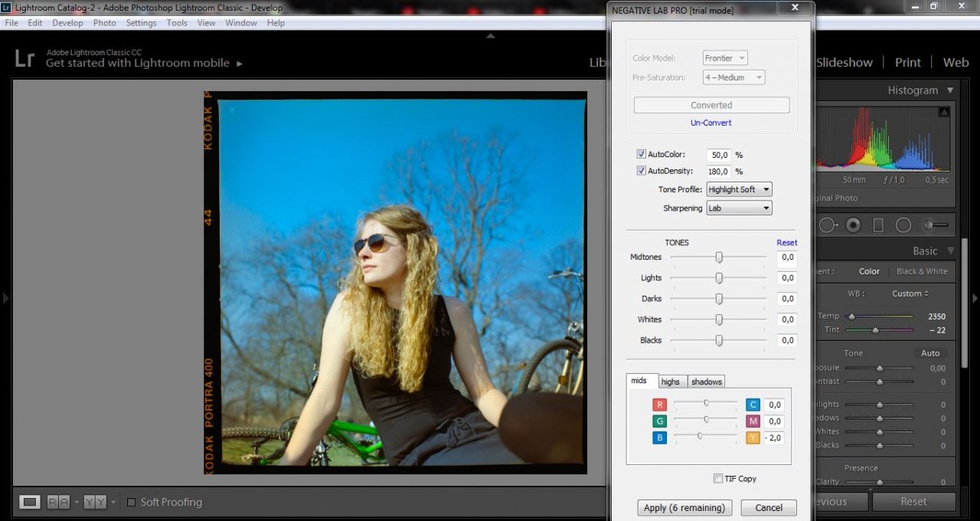980x521 pixels.
Task: Select Color treatment in Basic panel
Action: [869, 271]
